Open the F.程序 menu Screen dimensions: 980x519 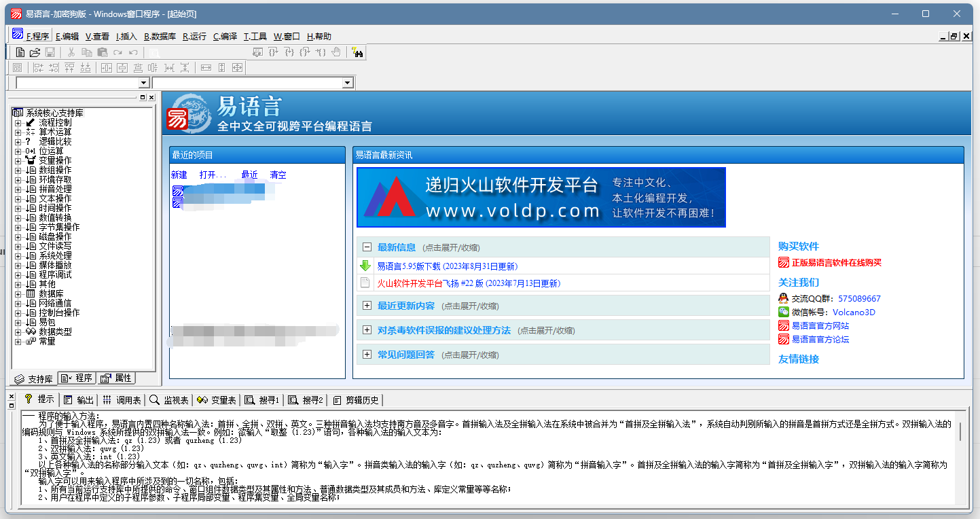(37, 37)
